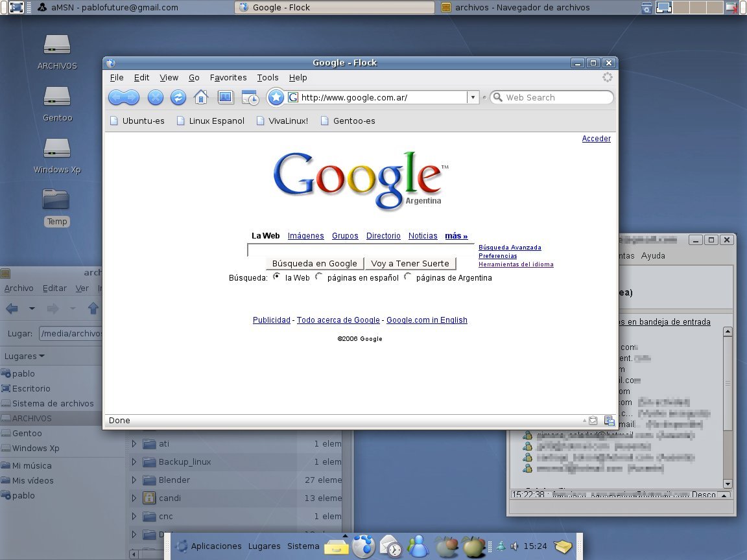
Task: Open the Tools menu in Flock
Action: tap(268, 78)
